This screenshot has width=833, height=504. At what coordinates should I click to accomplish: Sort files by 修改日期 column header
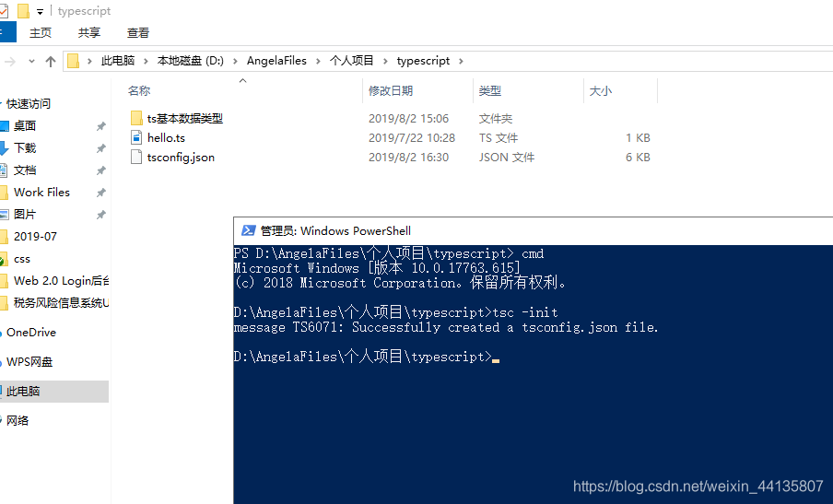[x=391, y=91]
